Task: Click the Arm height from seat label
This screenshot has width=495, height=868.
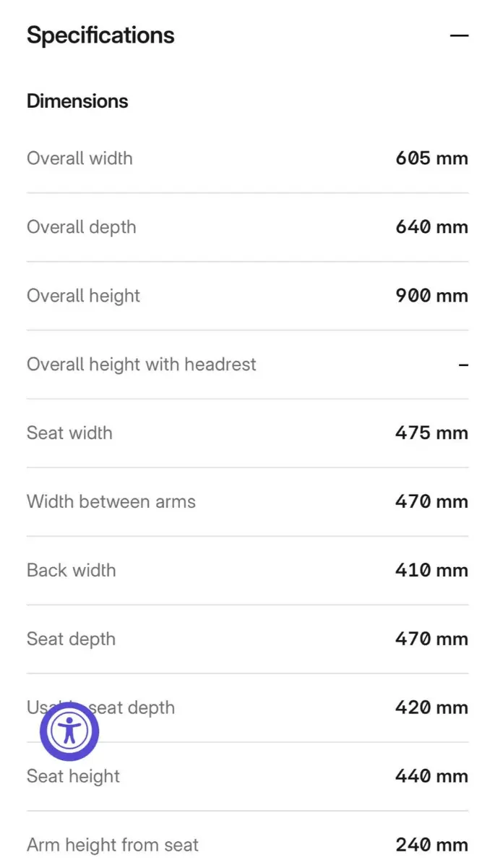Action: (x=112, y=845)
